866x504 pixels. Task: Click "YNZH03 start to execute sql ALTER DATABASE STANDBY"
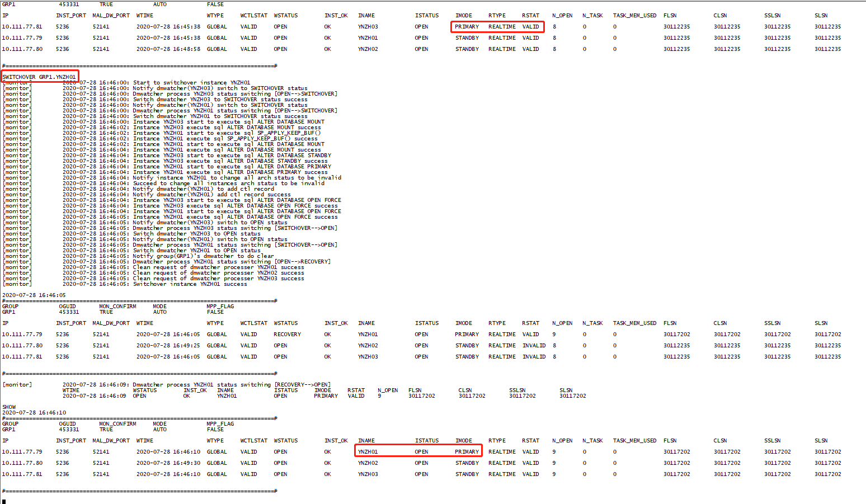[x=232, y=156]
